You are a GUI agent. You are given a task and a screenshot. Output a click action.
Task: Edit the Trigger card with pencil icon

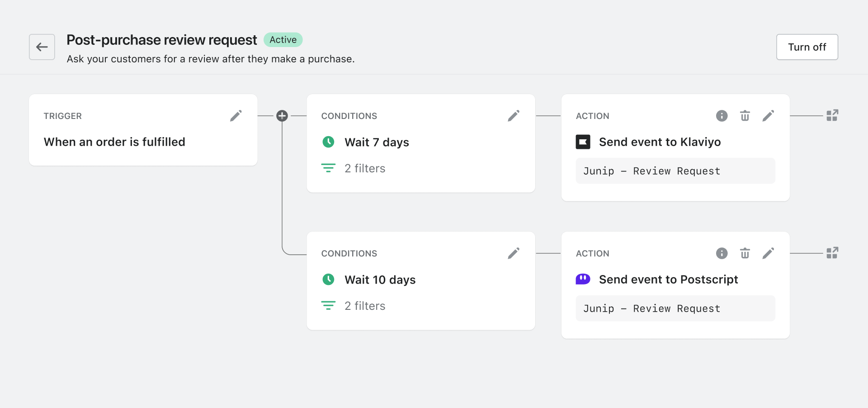pos(236,116)
